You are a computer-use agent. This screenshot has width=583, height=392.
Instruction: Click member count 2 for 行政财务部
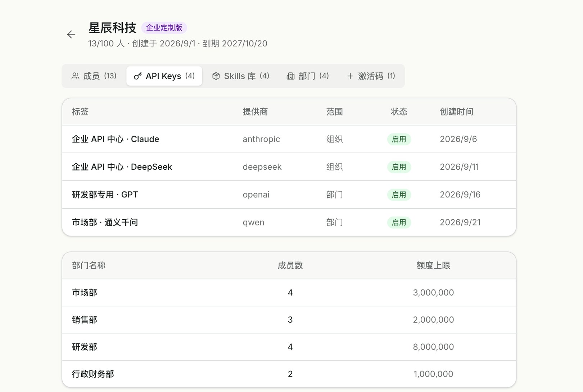(x=290, y=374)
